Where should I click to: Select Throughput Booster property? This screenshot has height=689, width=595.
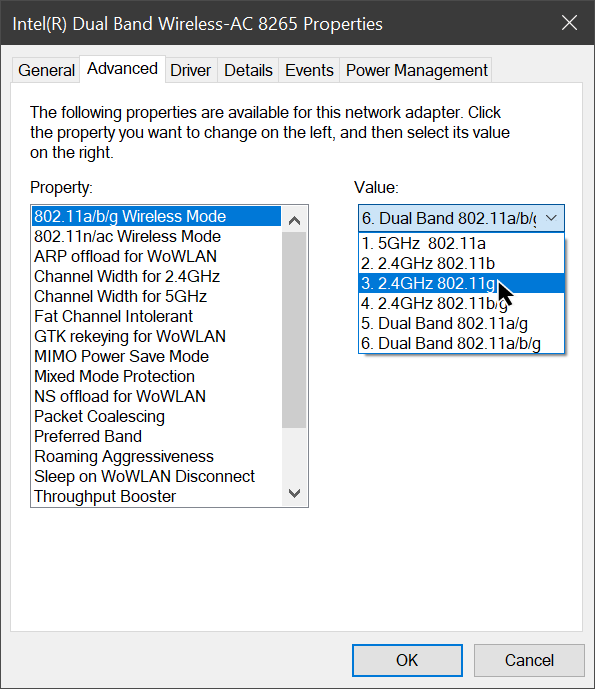pyautogui.click(x=156, y=496)
